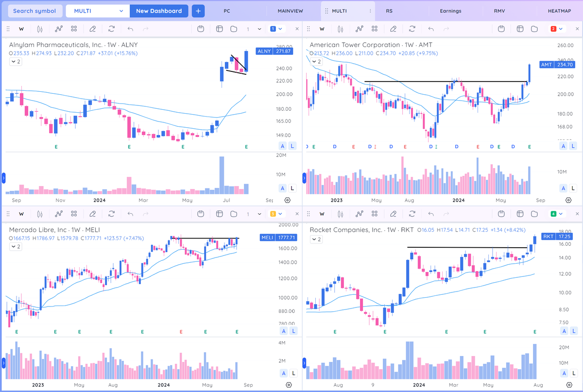The image size is (583, 392).
Task: Change weekly W interval in RKT panel
Action: coord(322,213)
